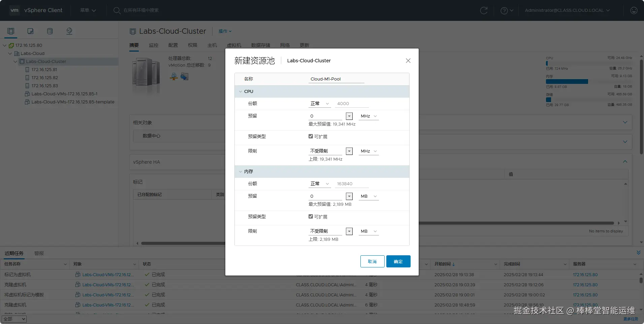Image resolution: width=644 pixels, height=324 pixels.
Task: Switch to the 主机 tab
Action: coord(212,45)
